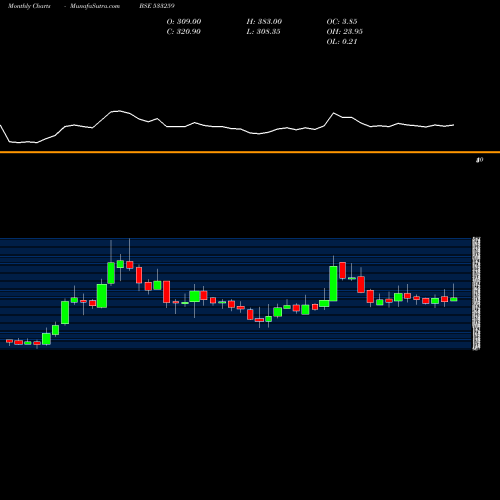Screen dimensions: 500x500
Task: Click the price axis labels beside candlestick chart
Action: point(477,294)
